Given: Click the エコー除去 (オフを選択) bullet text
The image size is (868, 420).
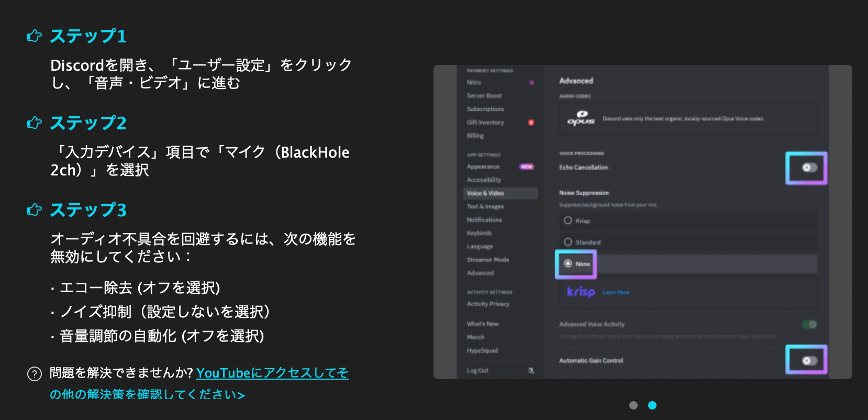Looking at the screenshot, I should pos(140,288).
